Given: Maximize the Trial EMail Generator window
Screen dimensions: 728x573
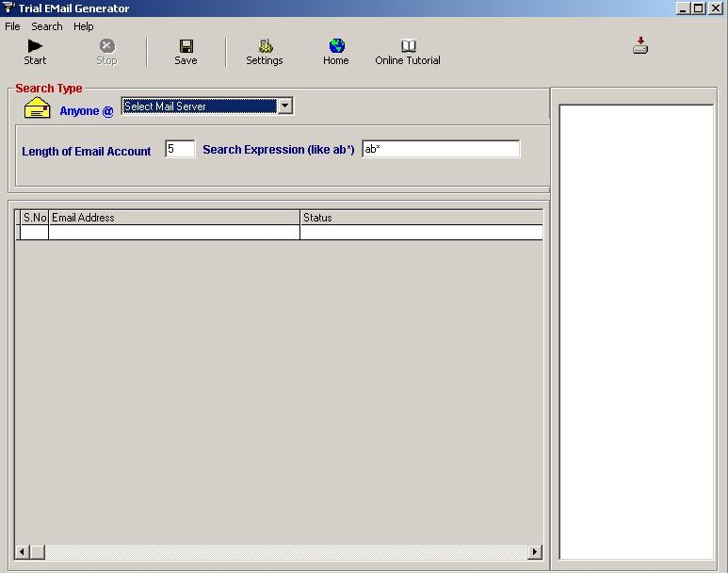Looking at the screenshot, I should point(698,8).
